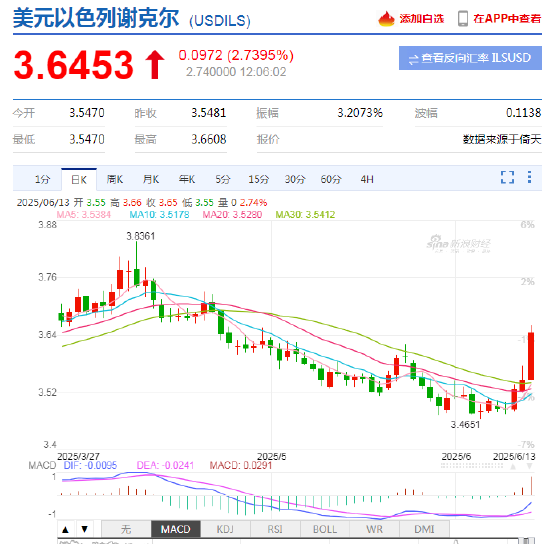Click the 添加自选 link
Viewport: 550px width, 544px height.
point(421,19)
